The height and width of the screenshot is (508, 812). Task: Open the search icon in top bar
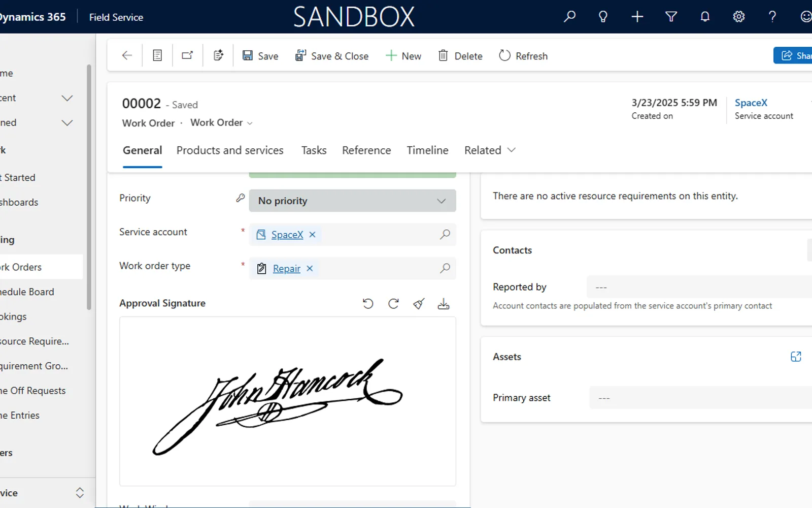pyautogui.click(x=569, y=17)
